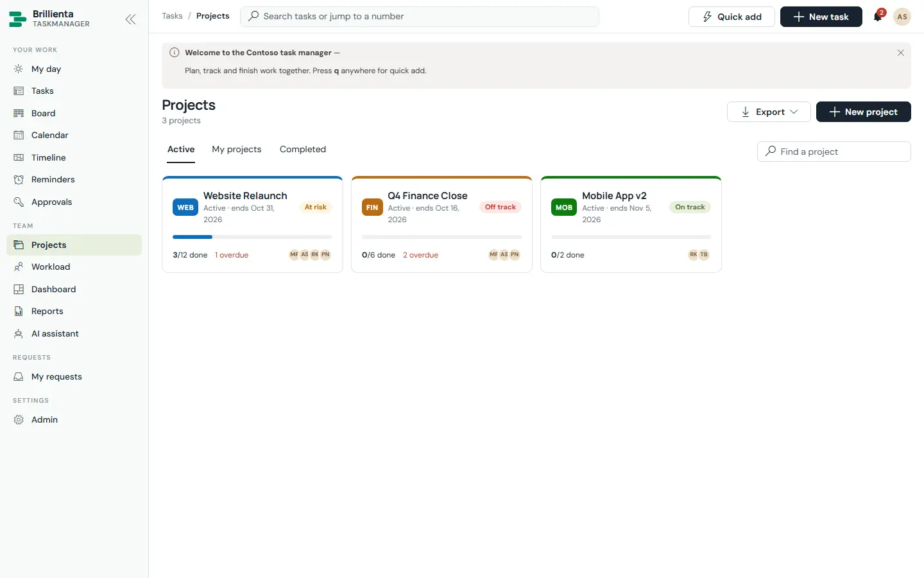Screen dimensions: 924x578
Task: Open the Q4 Finance Close project title
Action: pos(427,196)
